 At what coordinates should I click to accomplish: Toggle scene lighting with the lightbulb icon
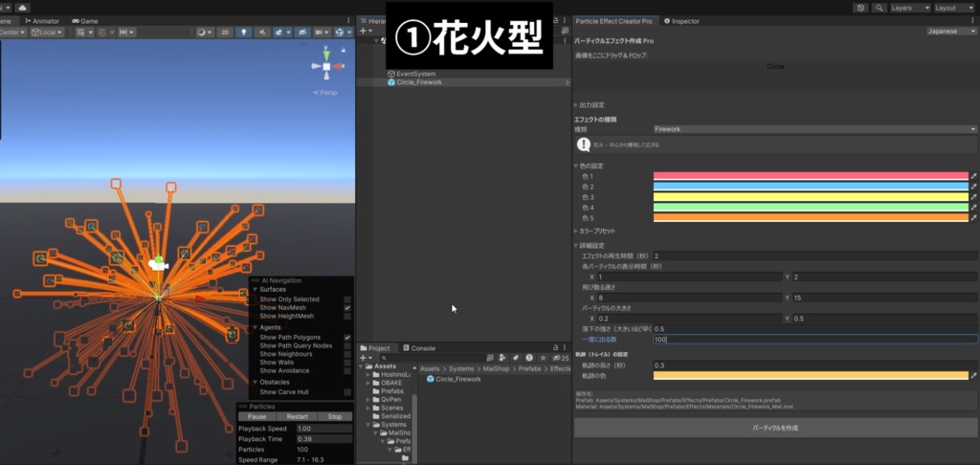point(244,32)
